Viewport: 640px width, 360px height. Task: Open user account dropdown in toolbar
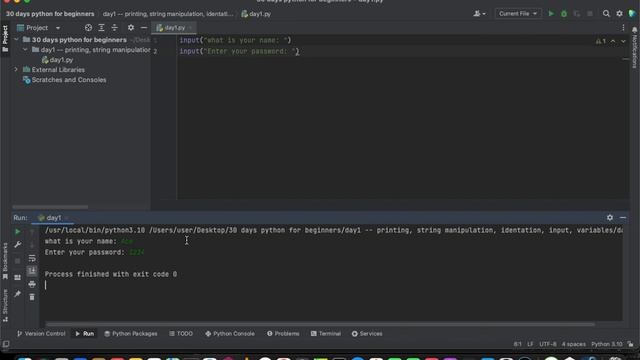pos(480,13)
